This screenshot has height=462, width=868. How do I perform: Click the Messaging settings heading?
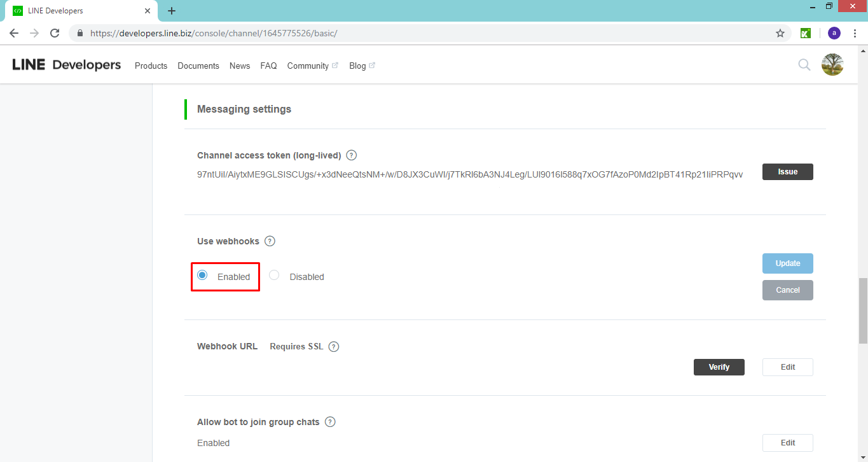tap(244, 109)
